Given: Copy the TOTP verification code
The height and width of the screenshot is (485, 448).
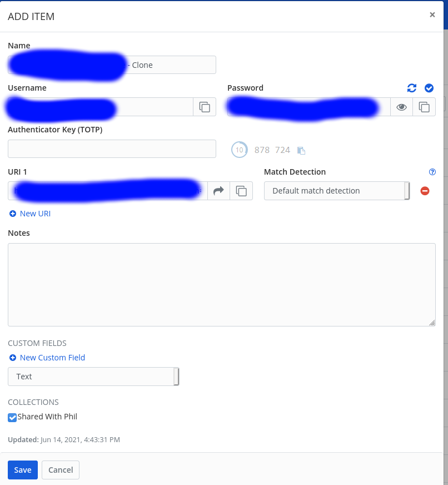Looking at the screenshot, I should pos(301,150).
